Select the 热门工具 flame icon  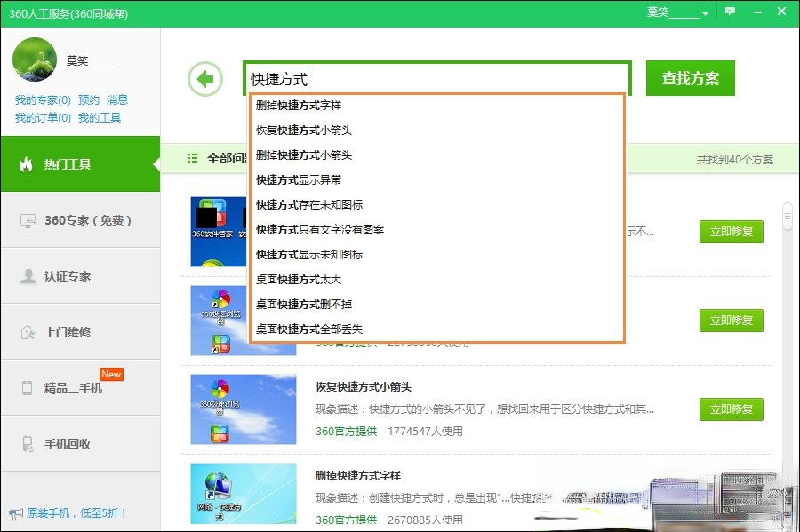point(26,164)
